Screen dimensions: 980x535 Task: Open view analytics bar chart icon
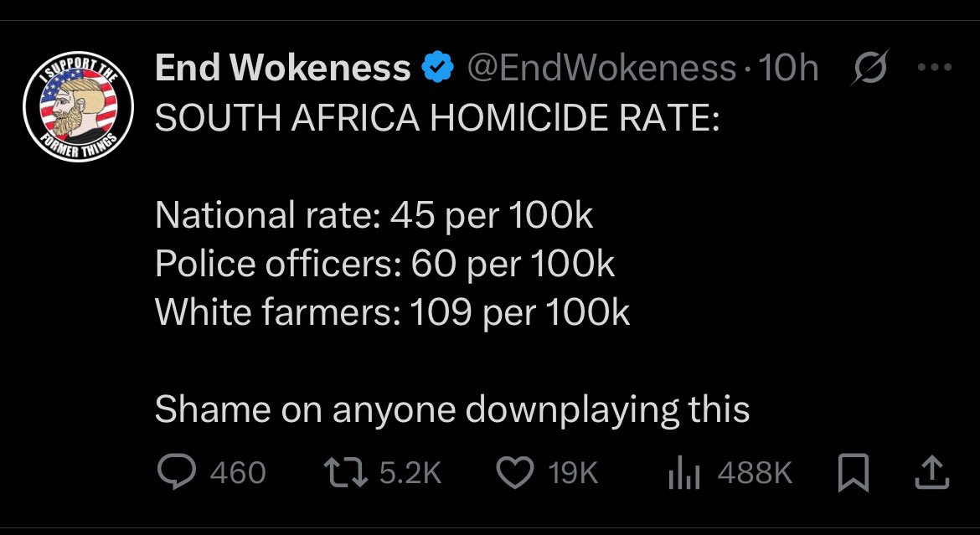click(682, 474)
